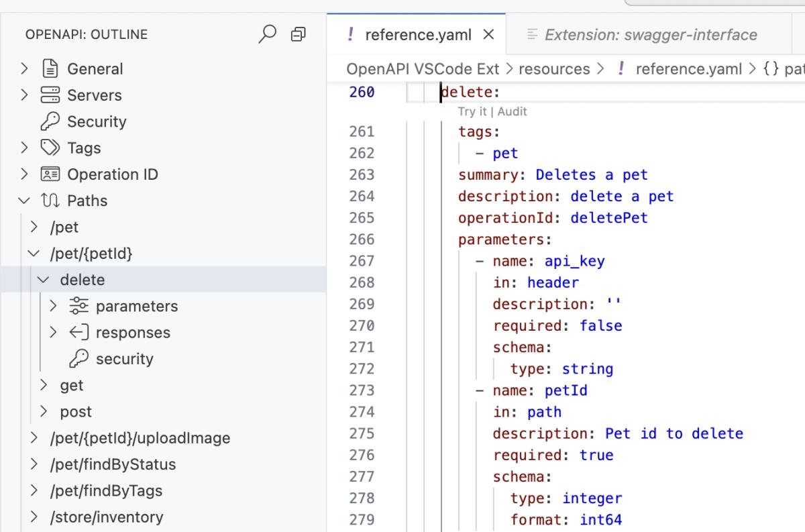Screen dimensions: 805x532
Task: Click the parameters sliders icon under delete
Action: point(78,306)
